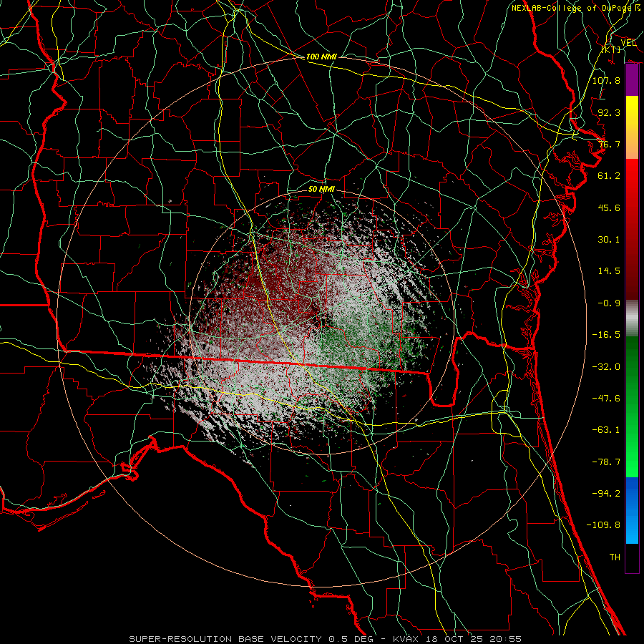644x644 pixels.
Task: Click the 92.3 velocity scale value
Action: click(609, 112)
